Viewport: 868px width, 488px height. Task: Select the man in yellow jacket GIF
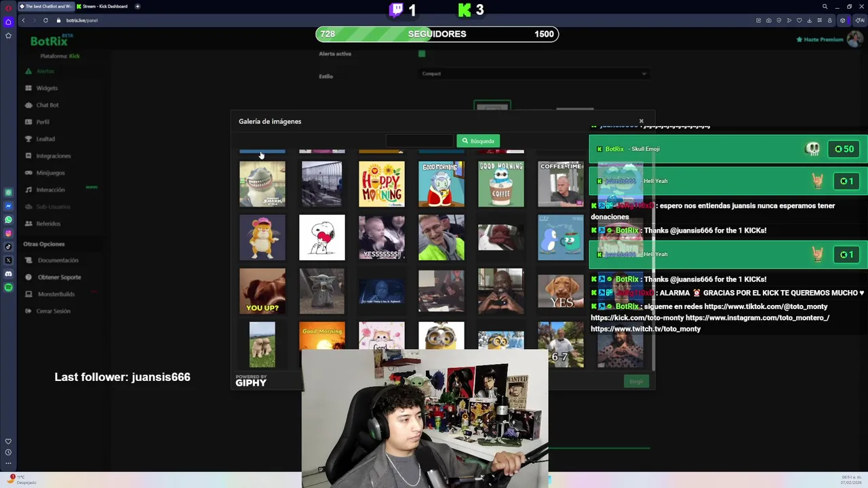coord(441,238)
